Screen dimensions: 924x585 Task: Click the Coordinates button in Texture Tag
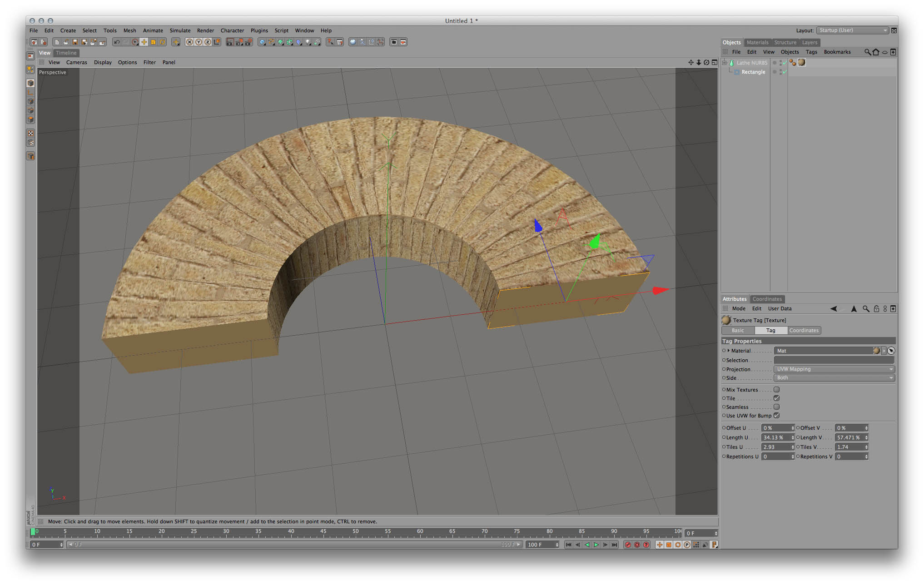pyautogui.click(x=804, y=330)
